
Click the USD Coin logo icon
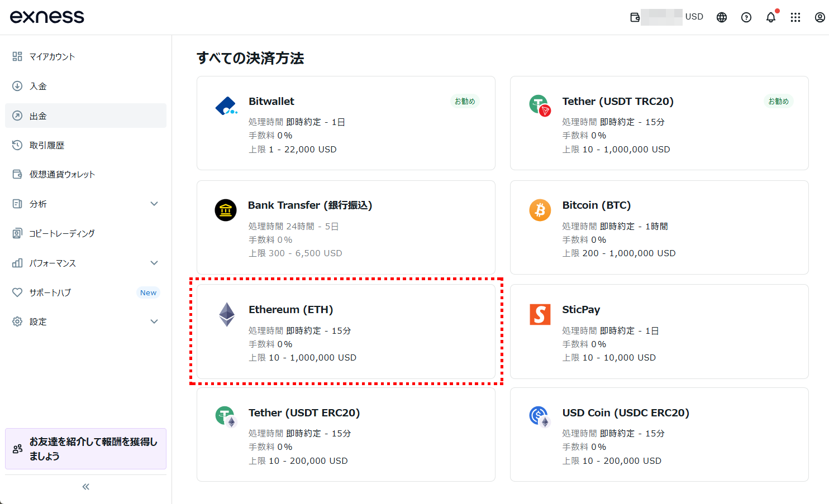(540, 417)
